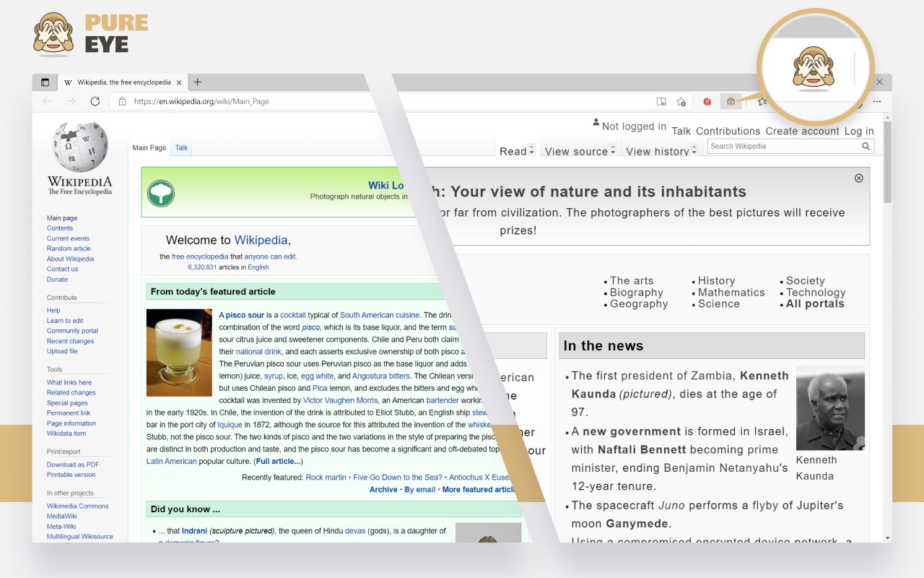
Task: Expand the View history dropdown arrow
Action: (x=694, y=151)
